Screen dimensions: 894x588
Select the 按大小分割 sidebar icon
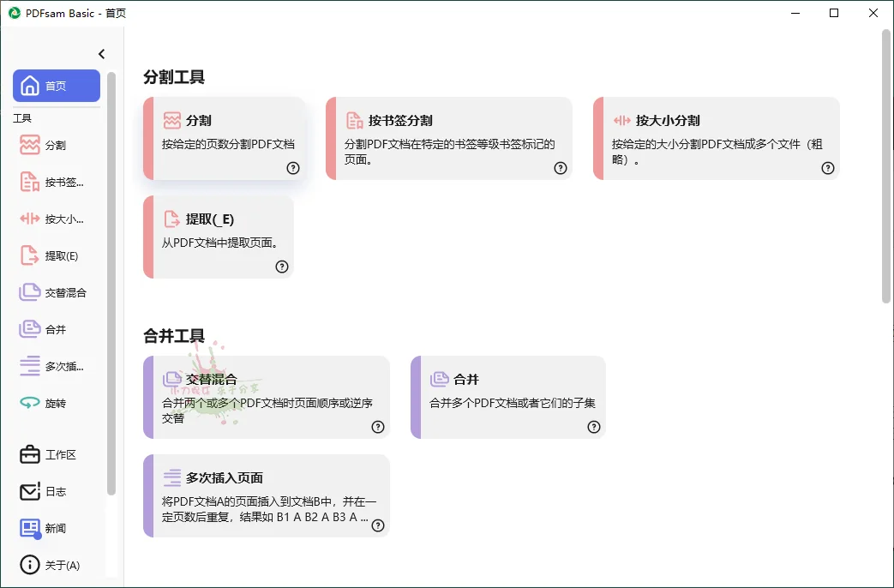(55, 219)
